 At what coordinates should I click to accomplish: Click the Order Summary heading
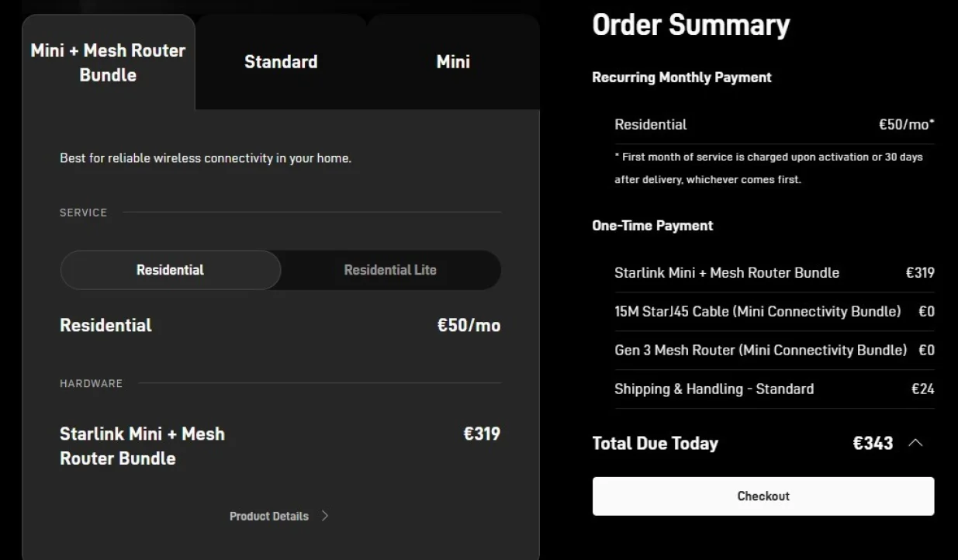(690, 25)
